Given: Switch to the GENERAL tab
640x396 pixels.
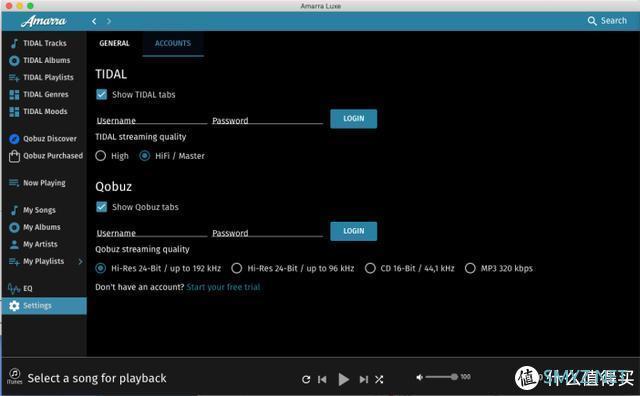Looking at the screenshot, I should point(114,43).
